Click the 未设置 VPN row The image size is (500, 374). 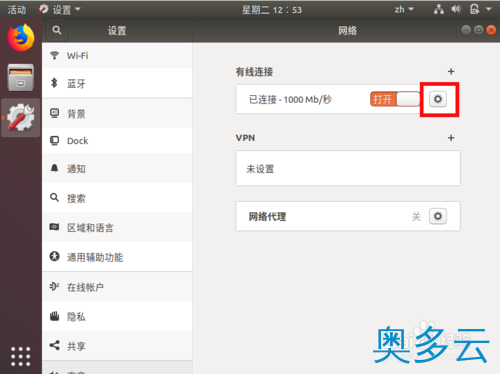point(348,168)
